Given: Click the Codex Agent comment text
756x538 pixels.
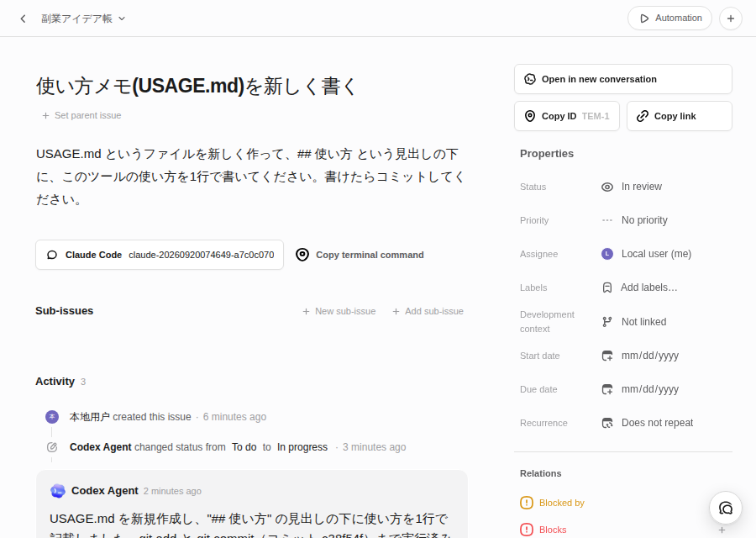Looking at the screenshot, I should [x=250, y=525].
